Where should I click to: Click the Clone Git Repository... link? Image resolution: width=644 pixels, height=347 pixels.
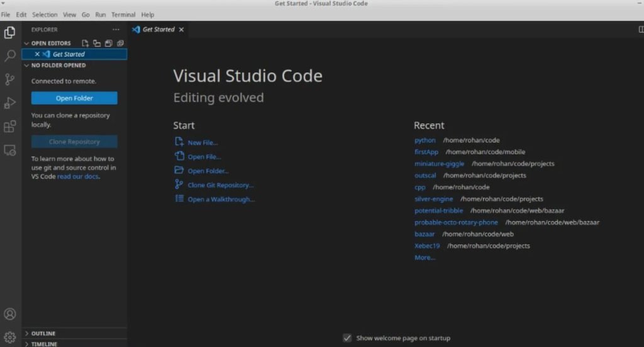(221, 185)
